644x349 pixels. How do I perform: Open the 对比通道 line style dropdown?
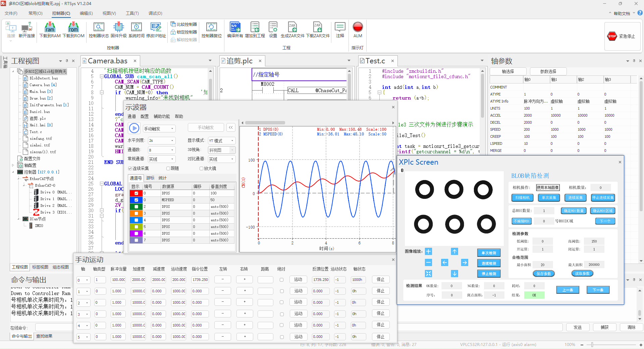pyautogui.click(x=222, y=159)
